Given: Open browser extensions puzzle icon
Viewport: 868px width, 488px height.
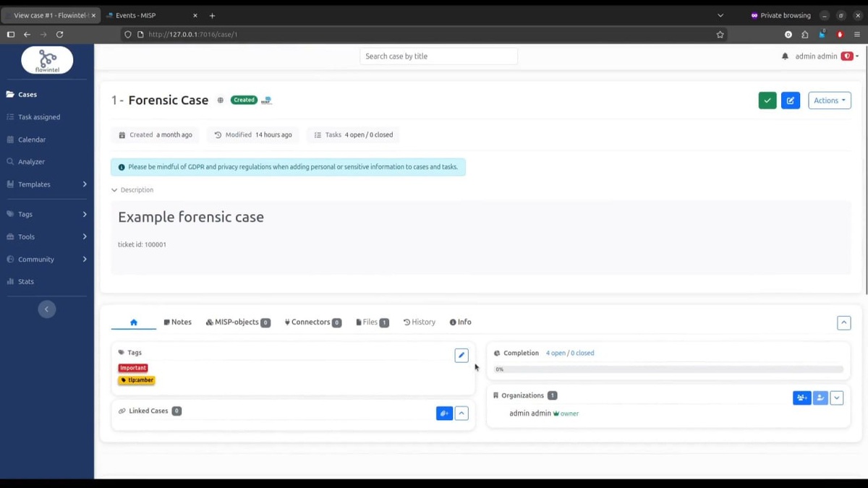Looking at the screenshot, I should (805, 34).
